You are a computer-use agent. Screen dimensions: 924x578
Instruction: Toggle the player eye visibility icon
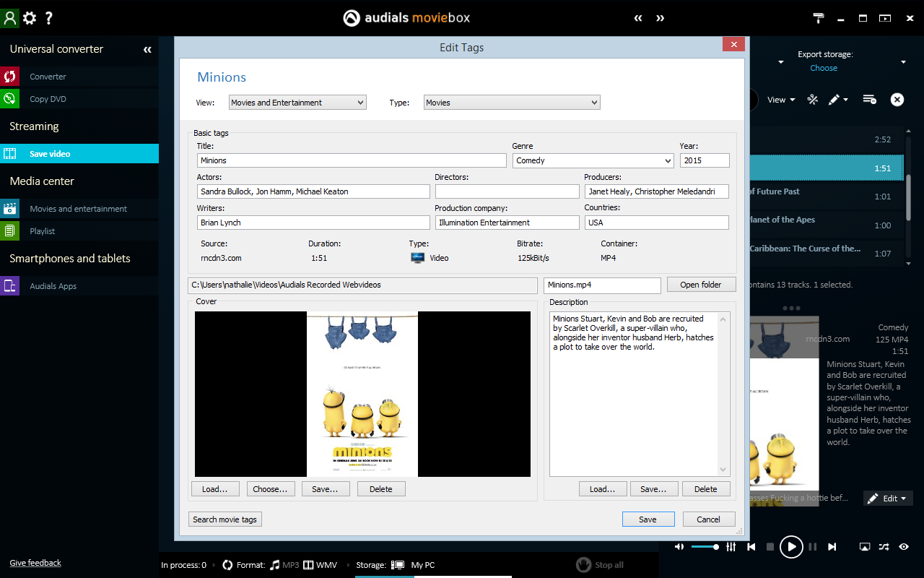(x=904, y=547)
